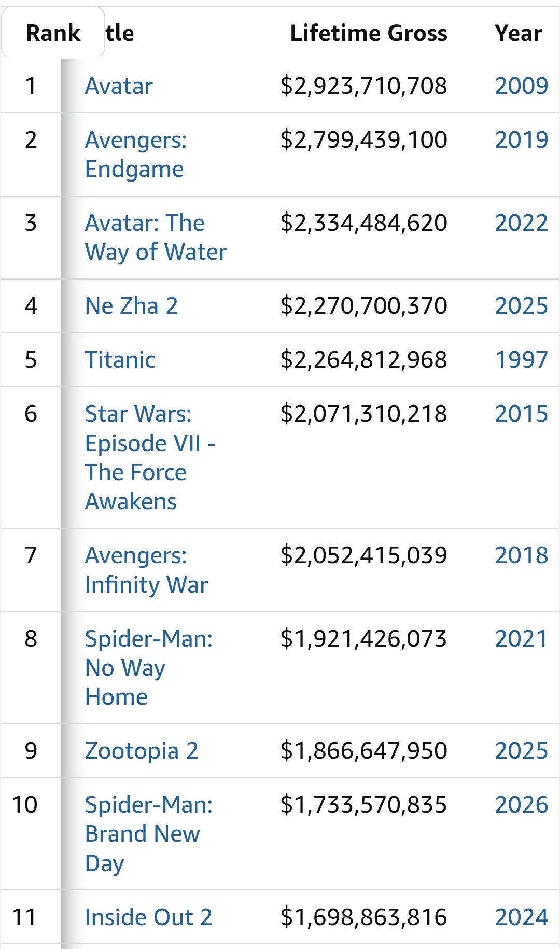Click the 2015 year link
The width and height of the screenshot is (560, 949).
coord(522,414)
